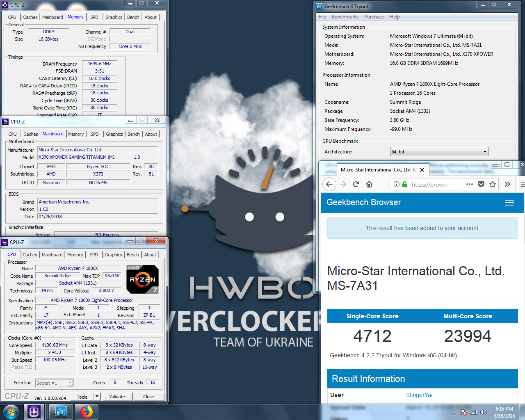Image resolution: width=525 pixels, height=420 pixels.
Task: Select Mainboard tab in top CPU-Z window
Action: [52, 17]
